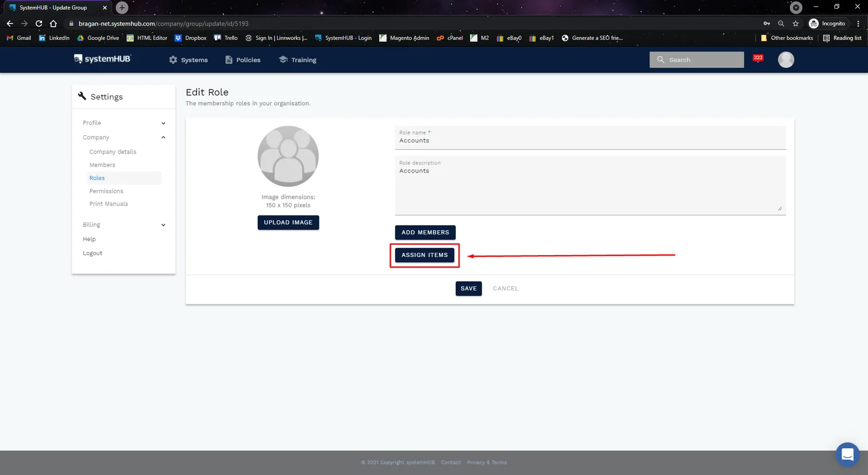Open LinkedIn bookmark
This screenshot has height=475, width=868.
click(54, 38)
